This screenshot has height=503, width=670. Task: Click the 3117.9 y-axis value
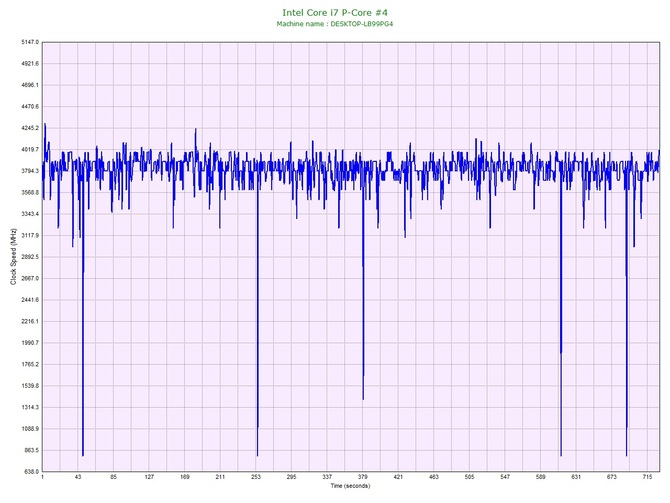tap(30, 235)
